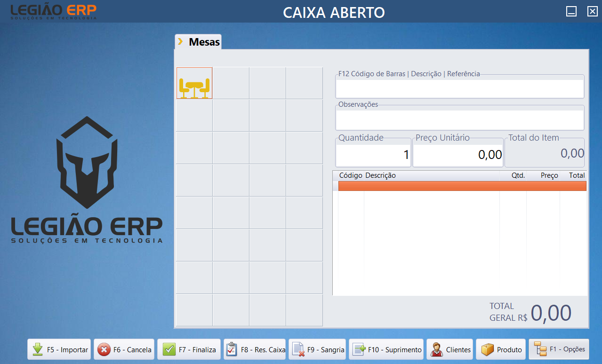
Task: Open Produto via its button label
Action: pos(510,350)
